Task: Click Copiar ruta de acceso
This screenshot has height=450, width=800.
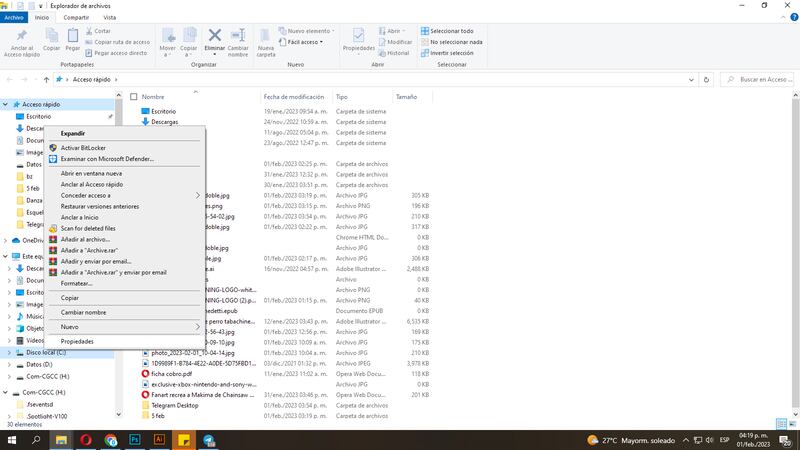Action: (x=117, y=42)
